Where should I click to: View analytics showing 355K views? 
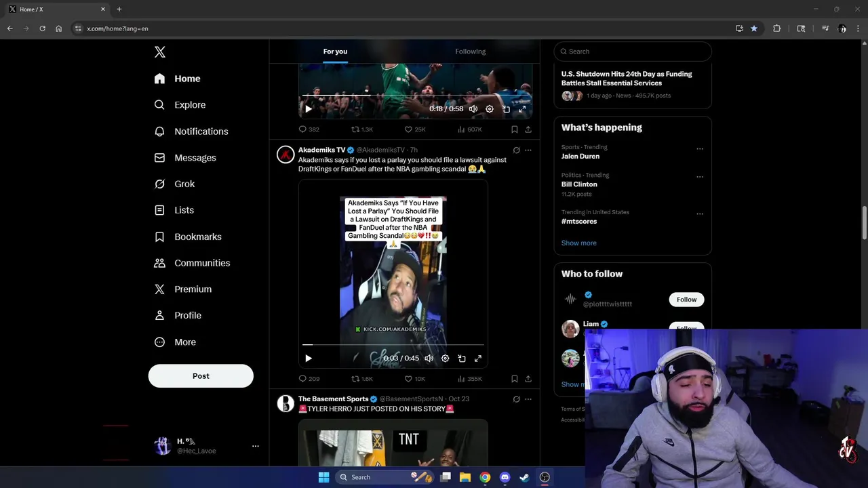coord(469,379)
